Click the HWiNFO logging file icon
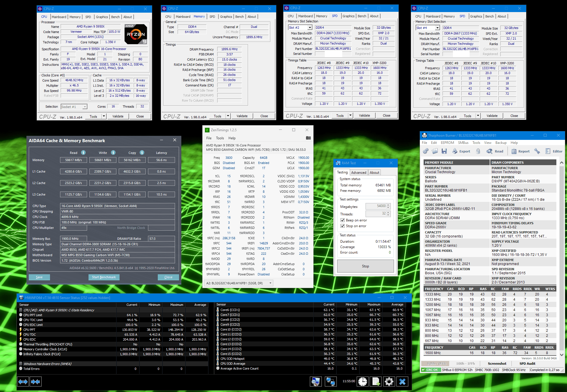The height and width of the screenshot is (392, 567). click(376, 381)
